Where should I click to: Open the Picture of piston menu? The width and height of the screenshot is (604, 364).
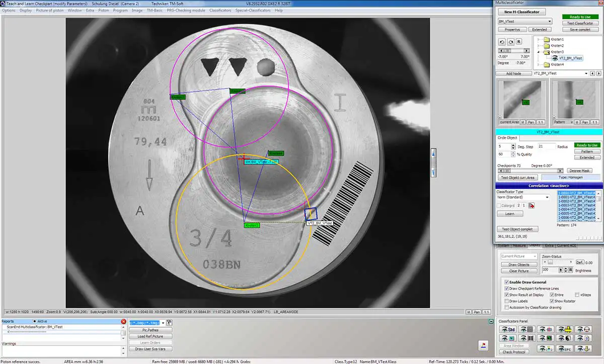click(x=49, y=10)
